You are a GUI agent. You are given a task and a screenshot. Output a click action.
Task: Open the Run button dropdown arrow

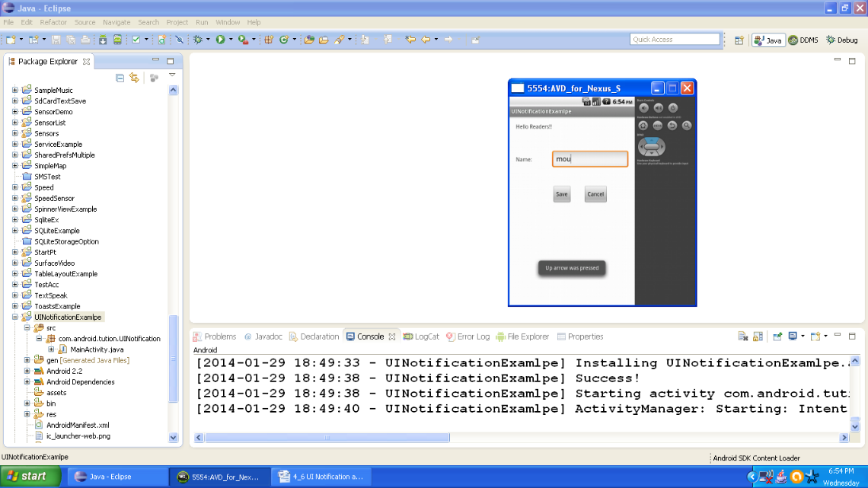pyautogui.click(x=231, y=40)
